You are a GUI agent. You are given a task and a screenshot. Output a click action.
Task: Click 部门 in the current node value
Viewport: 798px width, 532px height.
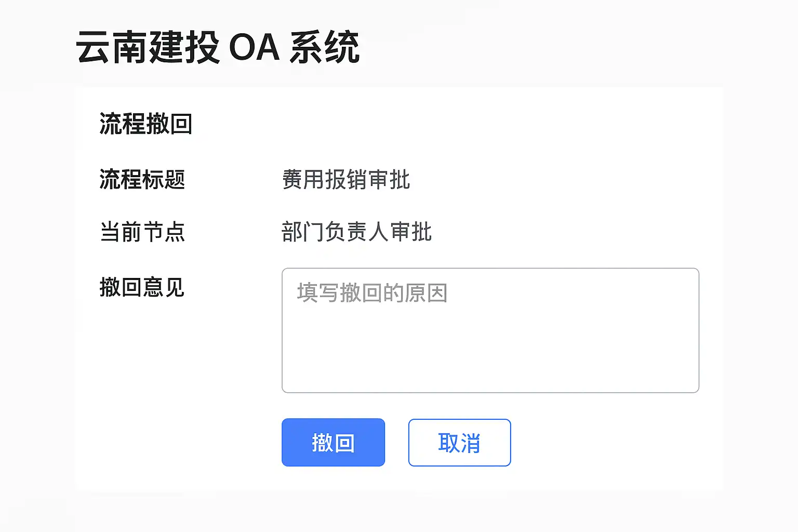tap(303, 232)
